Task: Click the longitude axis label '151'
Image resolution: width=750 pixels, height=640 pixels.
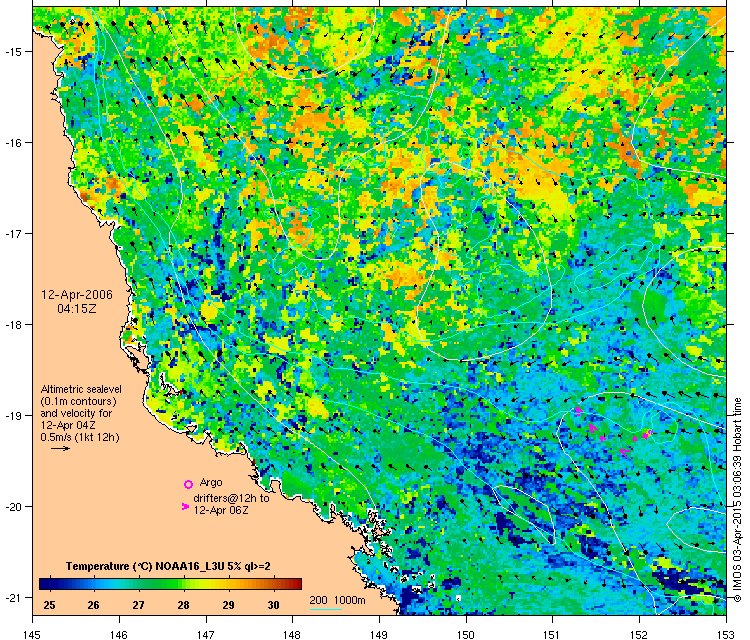Action: (x=552, y=634)
